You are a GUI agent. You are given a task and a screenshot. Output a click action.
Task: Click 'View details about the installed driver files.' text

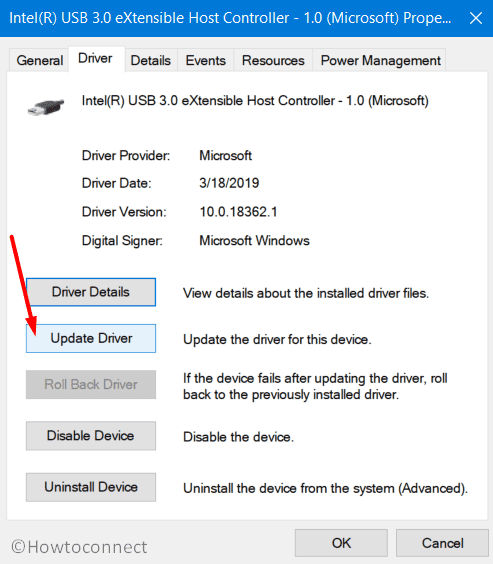coord(306,294)
